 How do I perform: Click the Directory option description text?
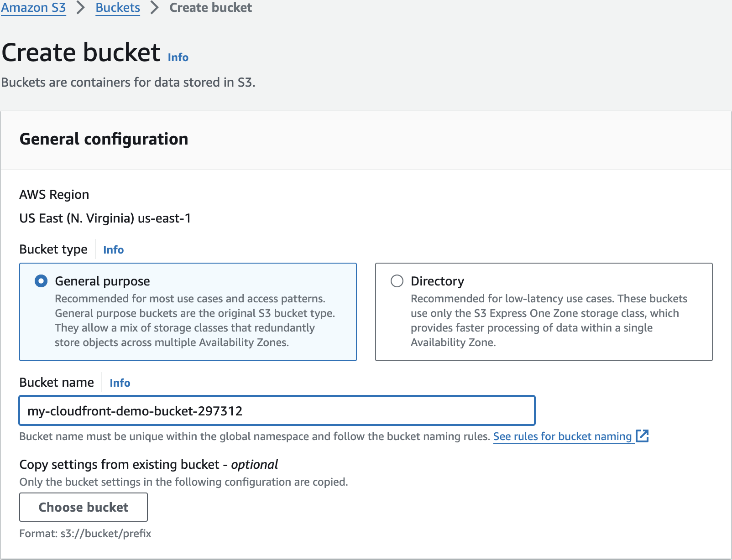pyautogui.click(x=549, y=321)
